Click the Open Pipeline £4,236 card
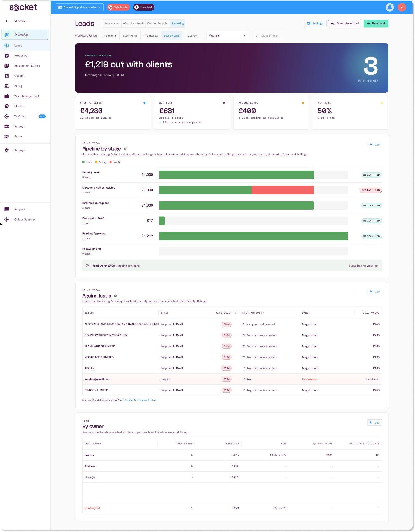Image resolution: width=415 pixels, height=532 pixels. (x=113, y=113)
